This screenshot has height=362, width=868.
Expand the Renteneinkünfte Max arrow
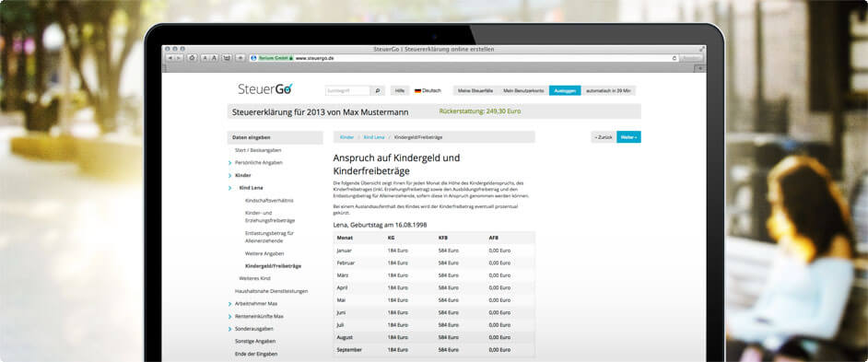point(229,317)
